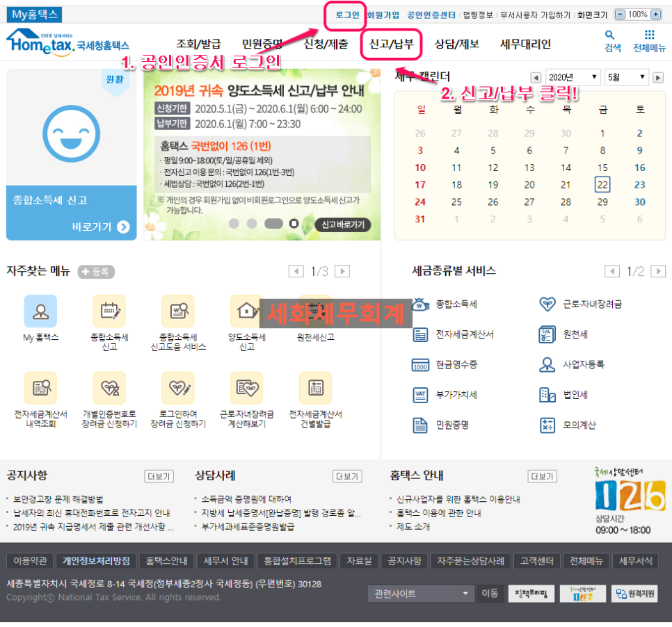Screen dimensions: 672x627
Task: Open the 민원증명 menu
Action: pos(262,44)
